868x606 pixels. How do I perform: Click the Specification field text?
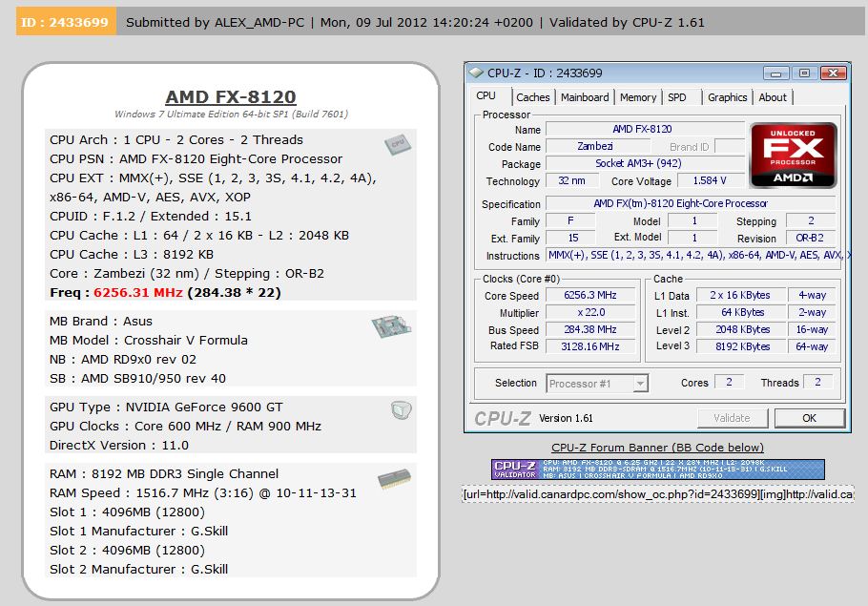pyautogui.click(x=691, y=203)
